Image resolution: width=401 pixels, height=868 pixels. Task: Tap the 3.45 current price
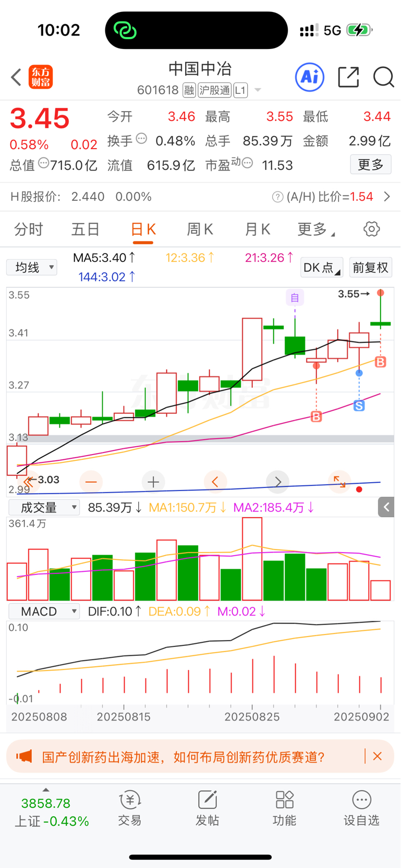[40, 118]
